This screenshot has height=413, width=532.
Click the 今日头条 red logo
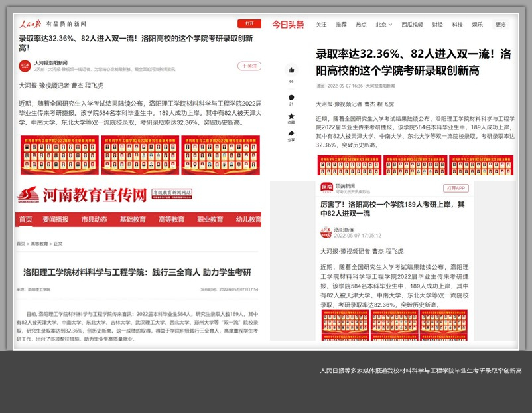[x=288, y=25]
